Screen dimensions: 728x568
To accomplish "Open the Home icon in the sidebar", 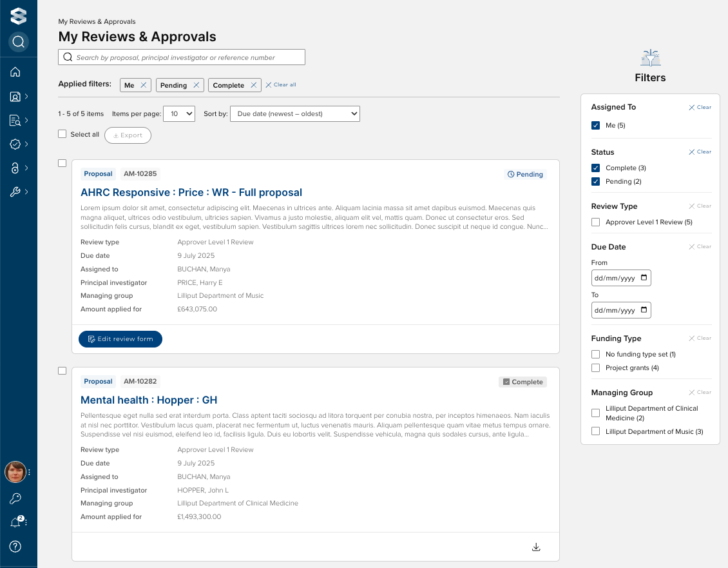I will pos(15,72).
